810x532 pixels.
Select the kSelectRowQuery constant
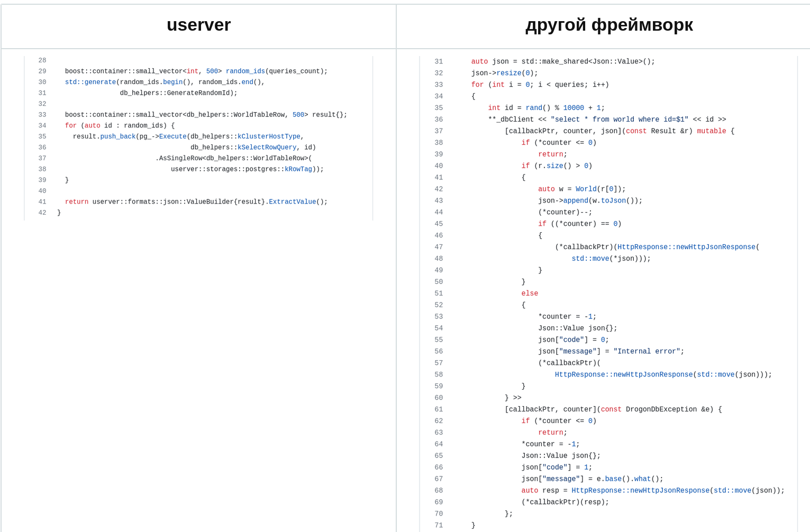[x=267, y=147]
